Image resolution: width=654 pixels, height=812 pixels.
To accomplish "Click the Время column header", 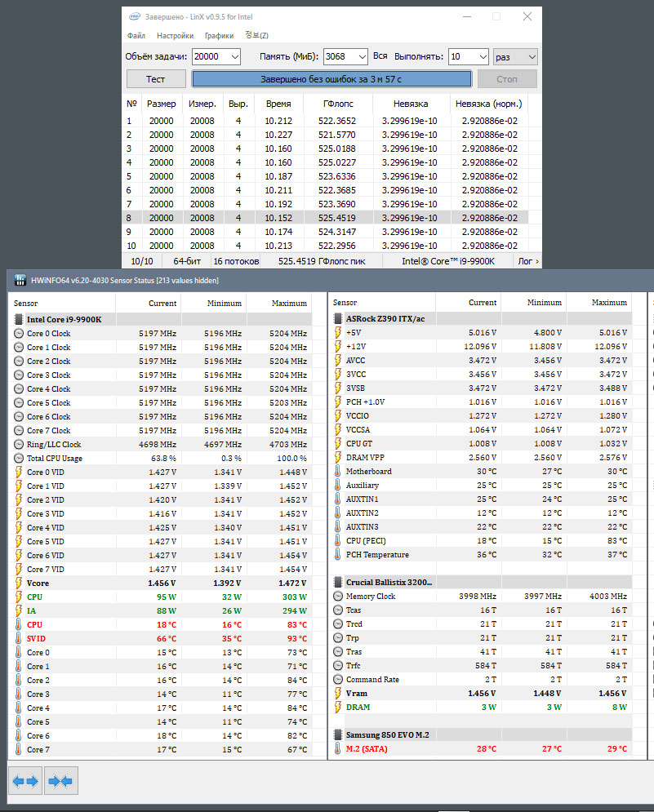I will point(278,104).
